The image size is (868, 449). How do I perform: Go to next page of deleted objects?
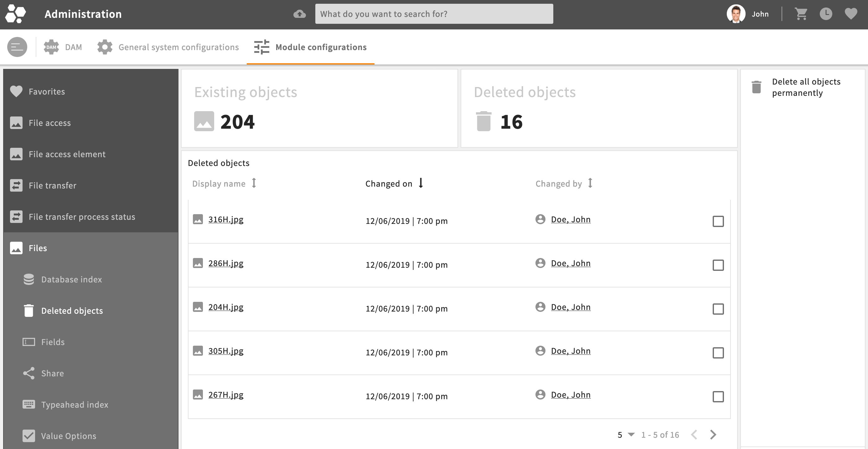[713, 435]
